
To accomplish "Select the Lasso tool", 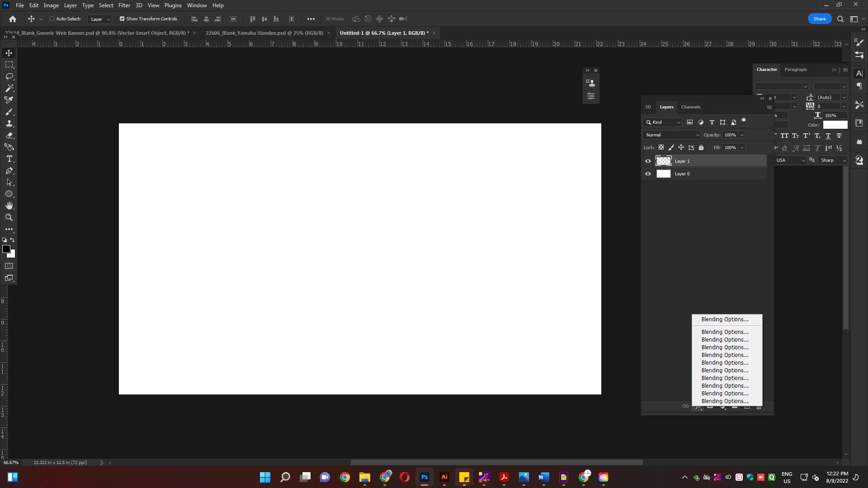I will 9,76.
